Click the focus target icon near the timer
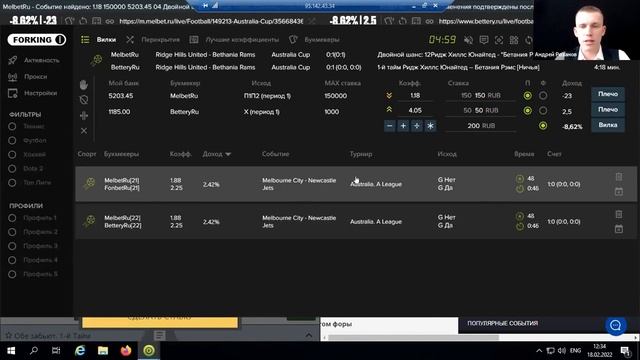Viewport: 640px width, 360px height. (499, 40)
